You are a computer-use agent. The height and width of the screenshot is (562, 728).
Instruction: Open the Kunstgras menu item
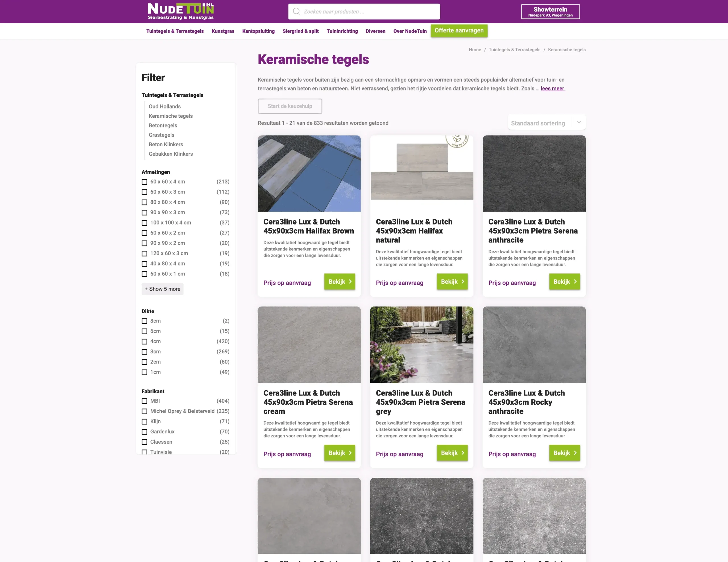(x=223, y=31)
